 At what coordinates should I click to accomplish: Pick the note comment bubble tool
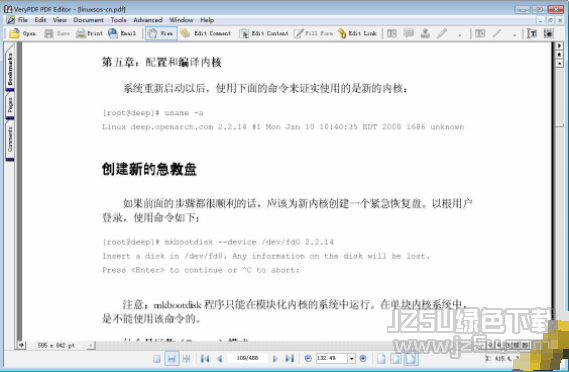409,33
